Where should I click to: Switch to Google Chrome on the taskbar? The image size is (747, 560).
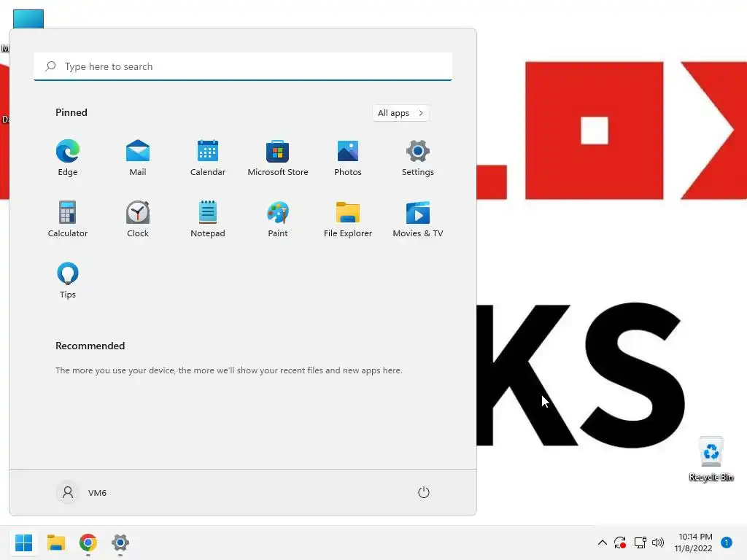[x=88, y=542]
